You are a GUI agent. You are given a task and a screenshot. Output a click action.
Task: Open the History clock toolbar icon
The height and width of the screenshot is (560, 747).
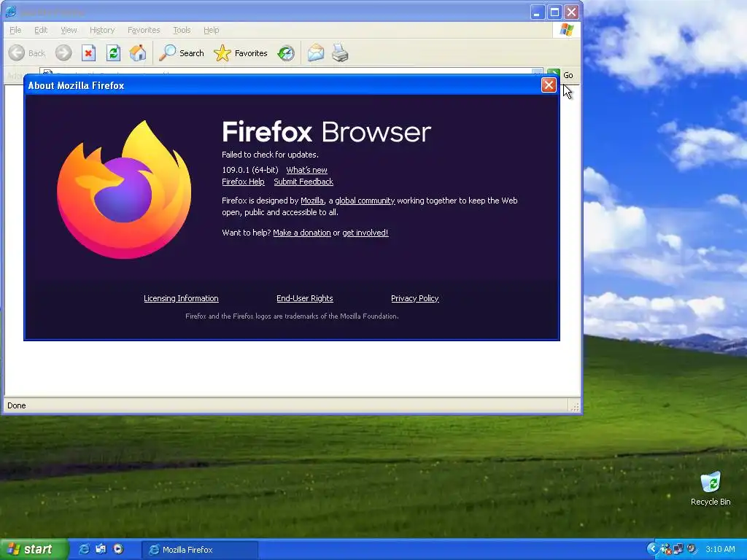tap(286, 53)
